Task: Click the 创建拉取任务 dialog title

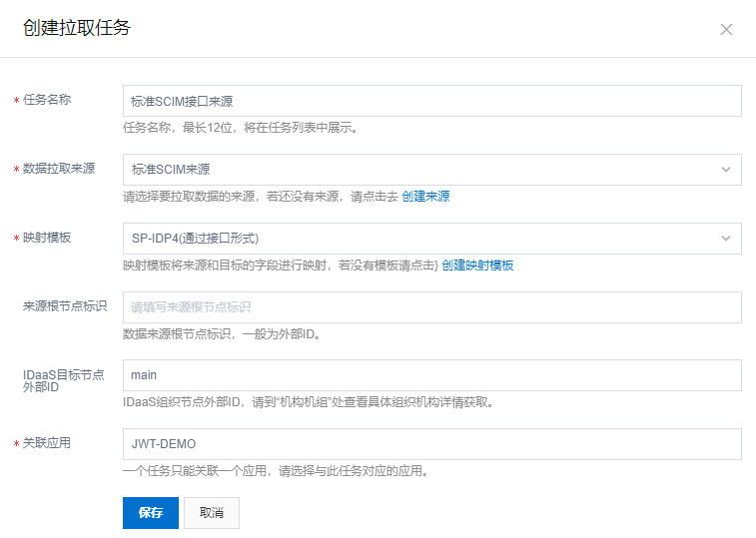Action: pos(77,28)
